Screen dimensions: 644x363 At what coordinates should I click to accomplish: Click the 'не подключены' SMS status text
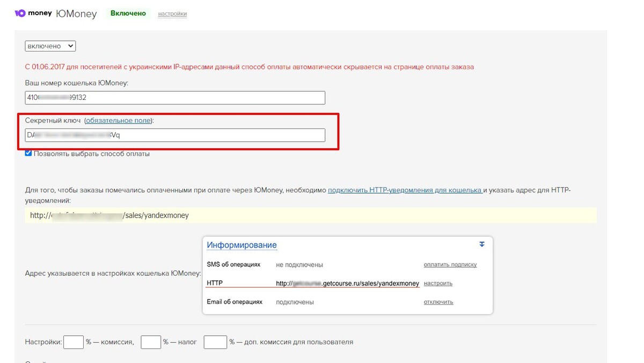pos(299,265)
